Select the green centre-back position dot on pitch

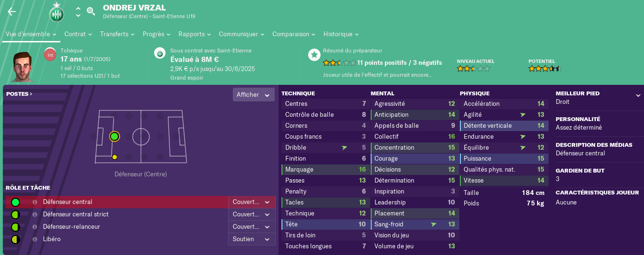coord(114,137)
